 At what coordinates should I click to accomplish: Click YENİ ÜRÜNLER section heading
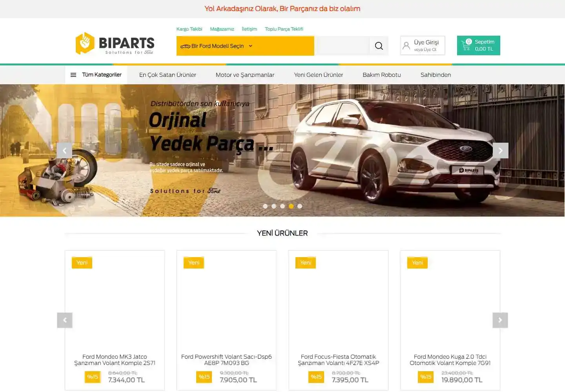tap(282, 233)
